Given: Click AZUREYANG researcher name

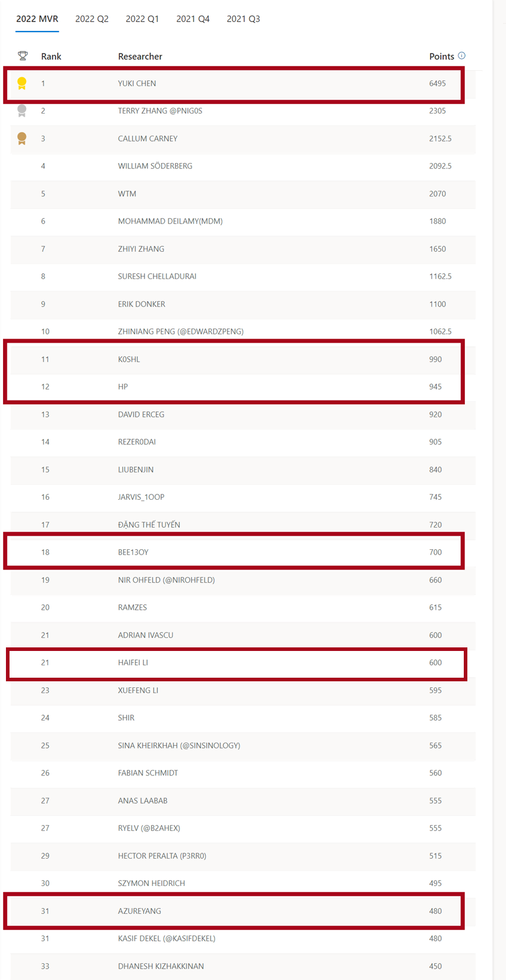Looking at the screenshot, I should pyautogui.click(x=139, y=911).
